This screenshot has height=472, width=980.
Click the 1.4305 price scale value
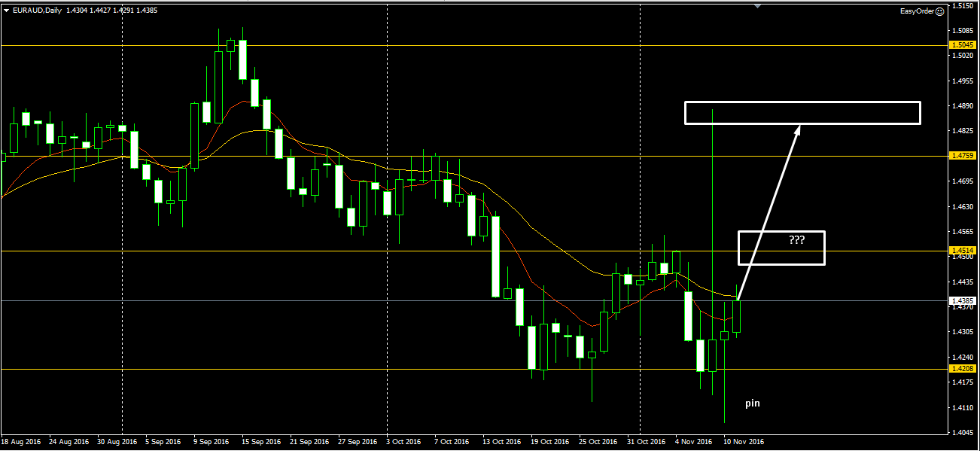tap(963, 332)
